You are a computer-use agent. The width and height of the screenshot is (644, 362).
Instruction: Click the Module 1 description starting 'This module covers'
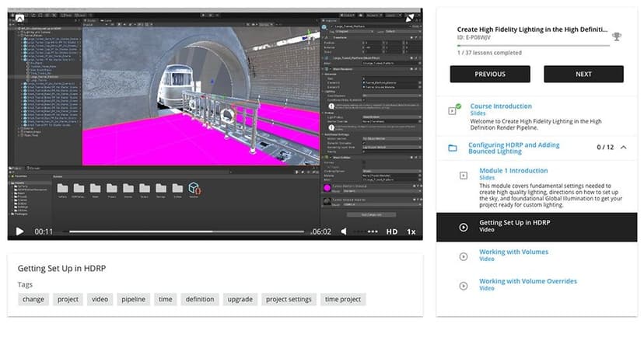551,195
